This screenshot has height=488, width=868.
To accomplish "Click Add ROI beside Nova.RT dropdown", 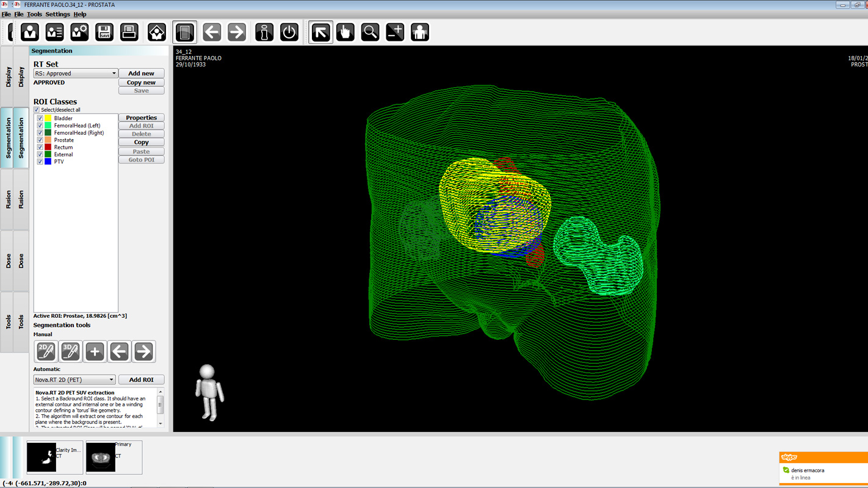I will point(141,379).
